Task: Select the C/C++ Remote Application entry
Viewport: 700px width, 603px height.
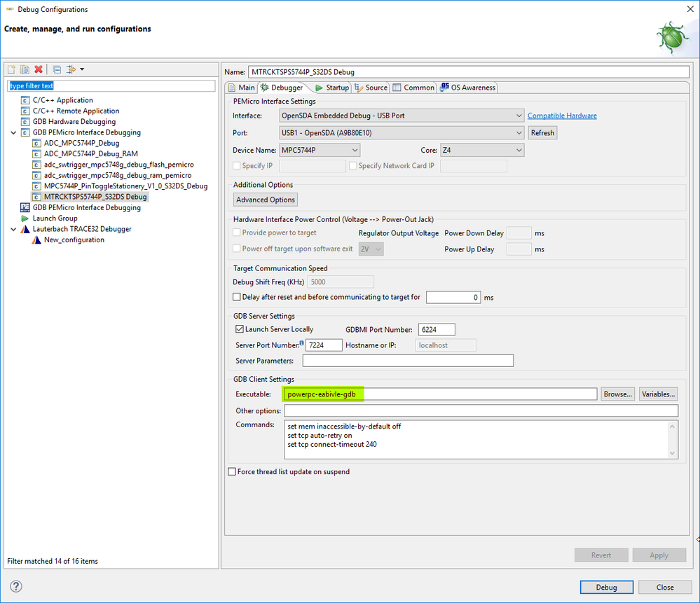Action: (76, 111)
